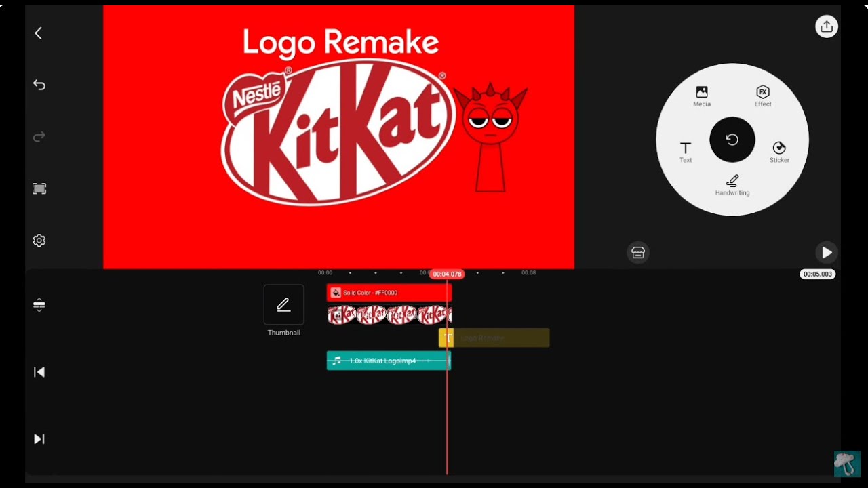Play the video preview
The height and width of the screenshot is (488, 868).
[x=826, y=252]
